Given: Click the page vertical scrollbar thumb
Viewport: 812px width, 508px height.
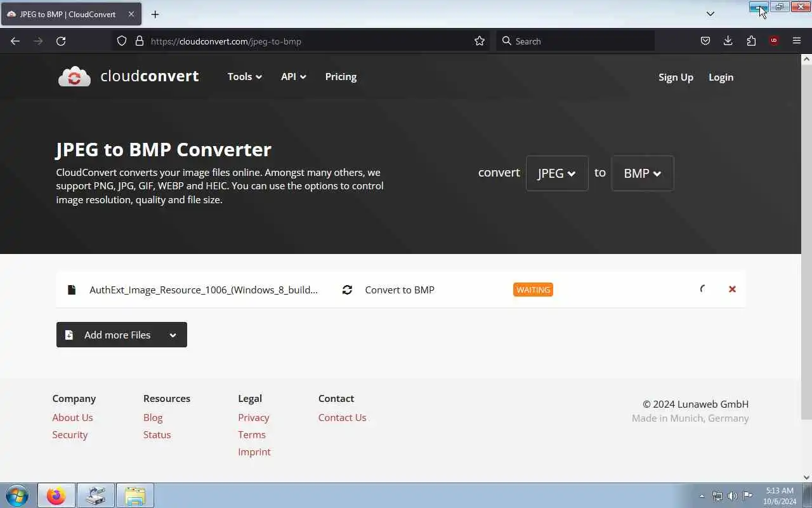Looking at the screenshot, I should (806, 241).
